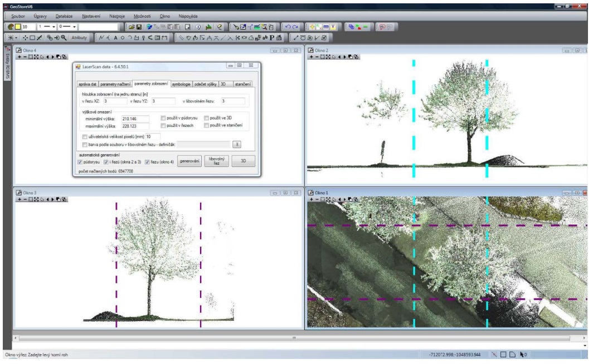The image size is (593, 364).
Task: Open the Nastavení menu
Action: (x=91, y=16)
